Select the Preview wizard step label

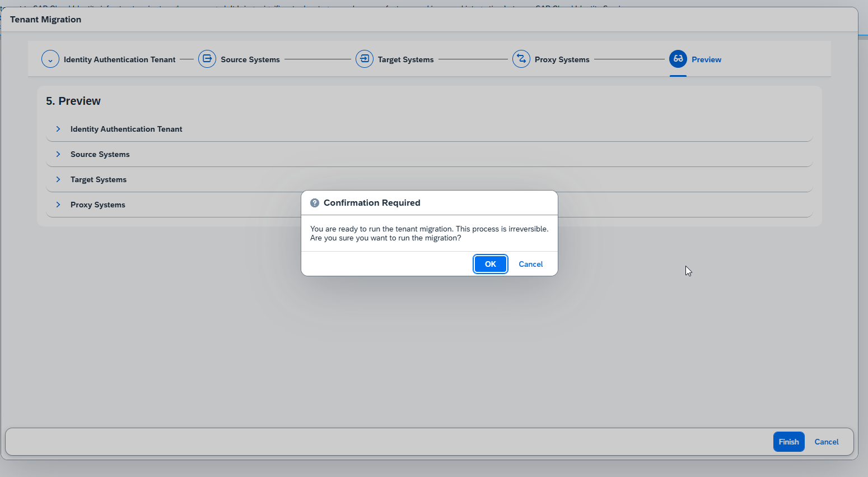[706, 59]
